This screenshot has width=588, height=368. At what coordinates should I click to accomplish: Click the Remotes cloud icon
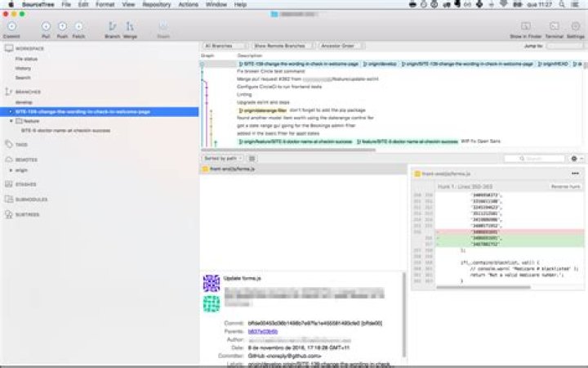9,159
